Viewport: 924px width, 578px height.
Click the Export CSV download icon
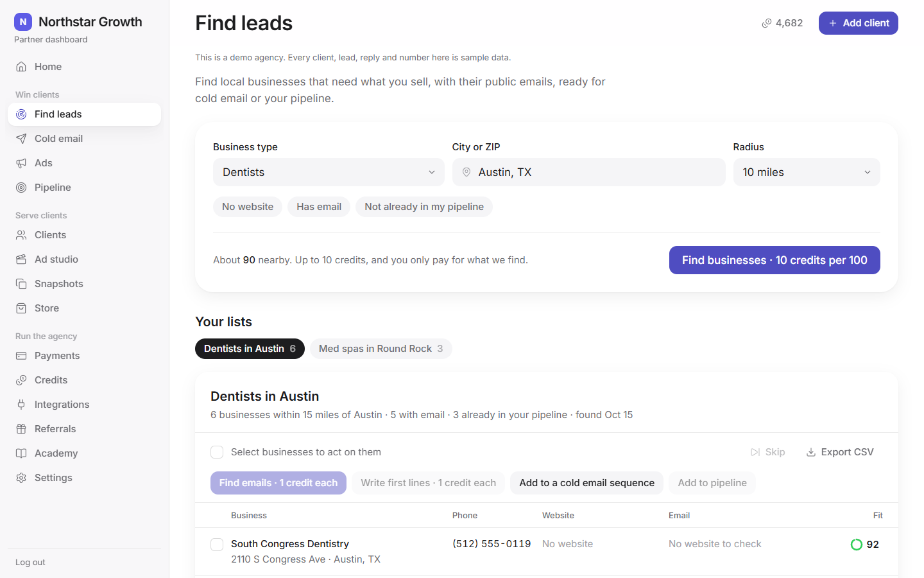point(811,452)
